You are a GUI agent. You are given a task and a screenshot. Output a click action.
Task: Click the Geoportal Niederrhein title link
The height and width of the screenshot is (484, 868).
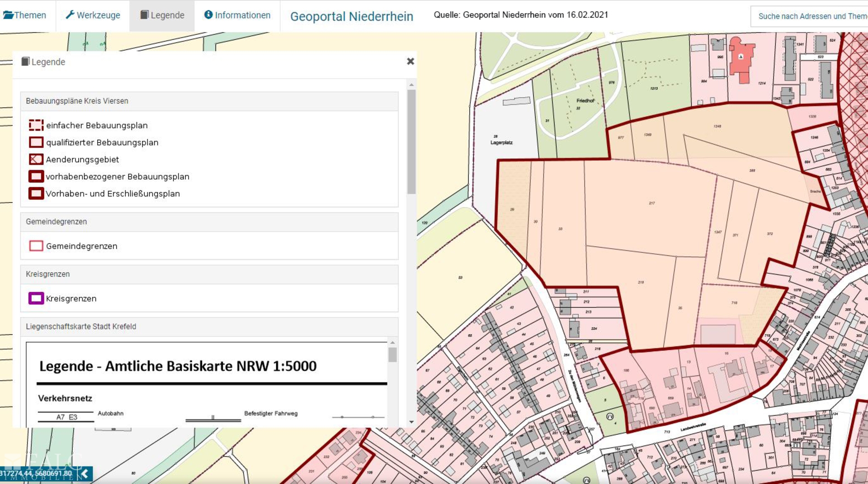coord(351,16)
